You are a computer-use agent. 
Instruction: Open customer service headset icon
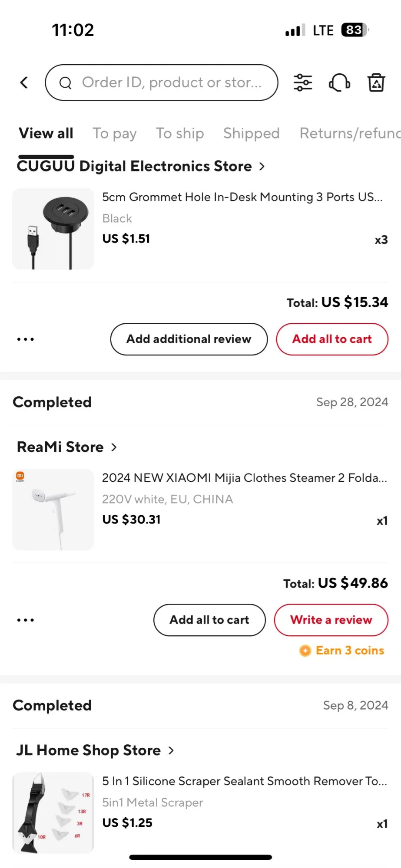339,82
